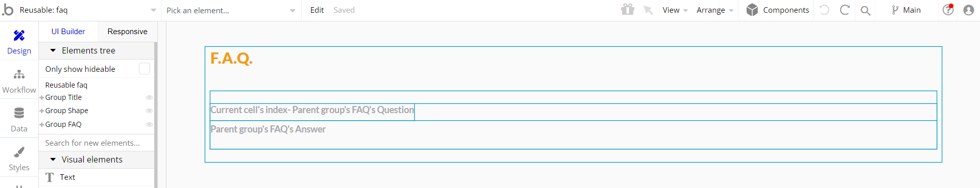
Task: Open the Design tab icon
Action: (x=19, y=35)
